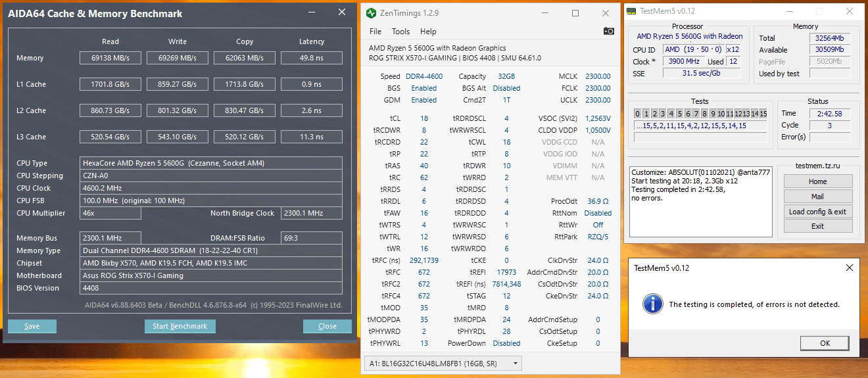868x378 pixels.
Task: Click L1 Cache Read value 1701.8 GB/s
Action: click(x=110, y=84)
